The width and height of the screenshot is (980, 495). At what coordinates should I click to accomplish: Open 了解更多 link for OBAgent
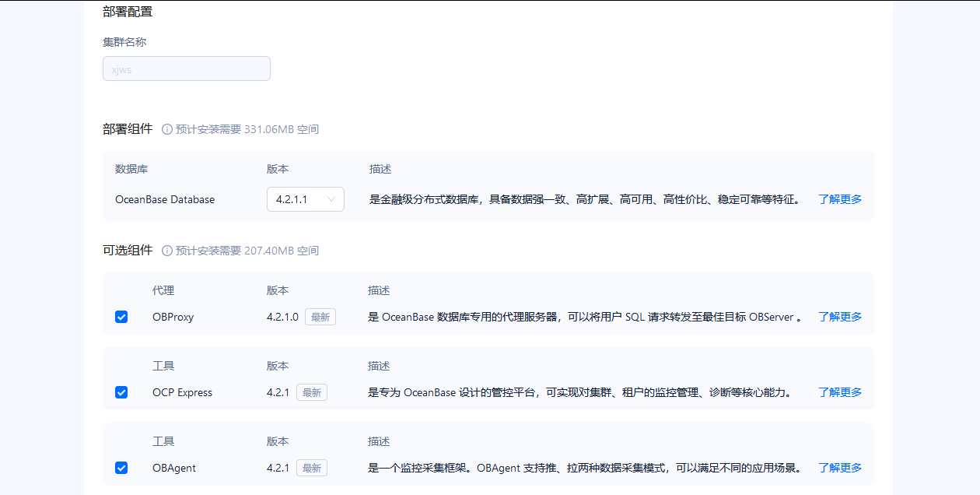coord(840,468)
